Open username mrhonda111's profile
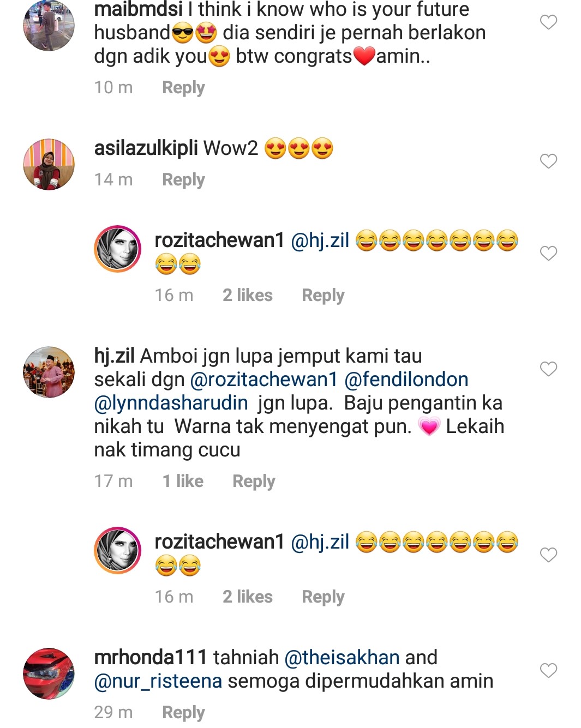 [151, 658]
